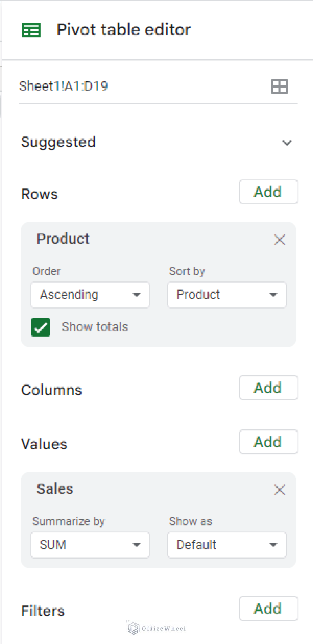Click the Order dropdown arrow on Product card

pos(137,295)
